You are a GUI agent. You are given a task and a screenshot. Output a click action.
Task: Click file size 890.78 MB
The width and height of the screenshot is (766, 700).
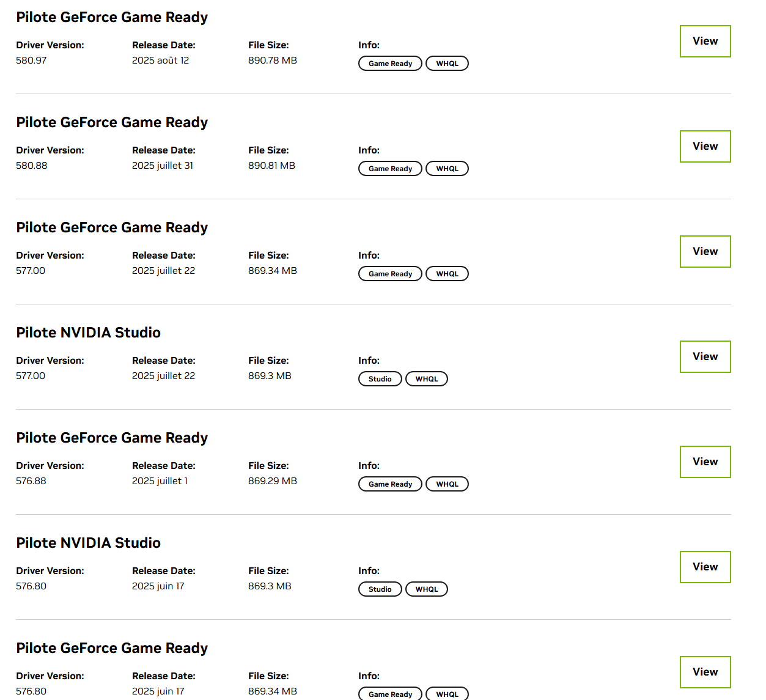point(273,61)
